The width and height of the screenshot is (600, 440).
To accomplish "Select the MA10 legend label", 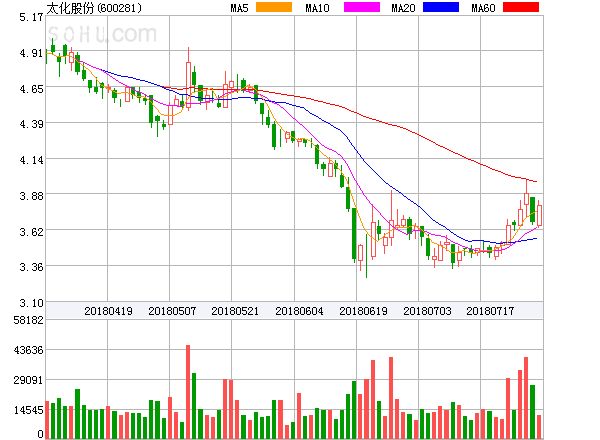I will coord(317,8).
